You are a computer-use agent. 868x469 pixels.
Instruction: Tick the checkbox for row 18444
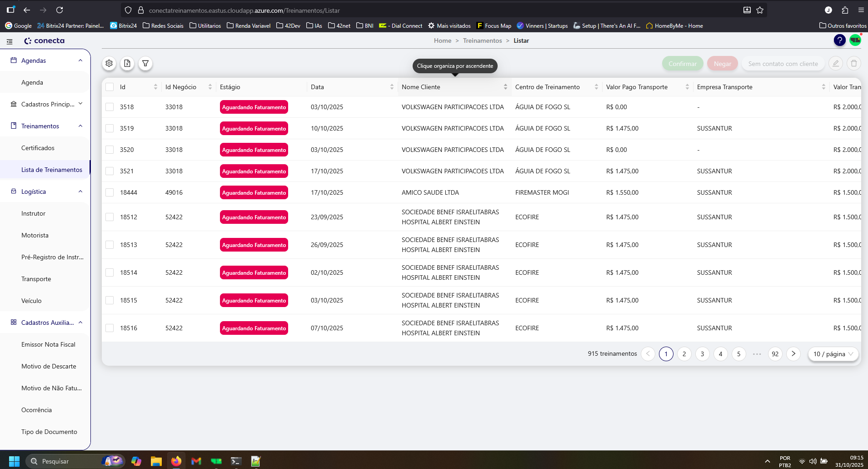click(110, 192)
